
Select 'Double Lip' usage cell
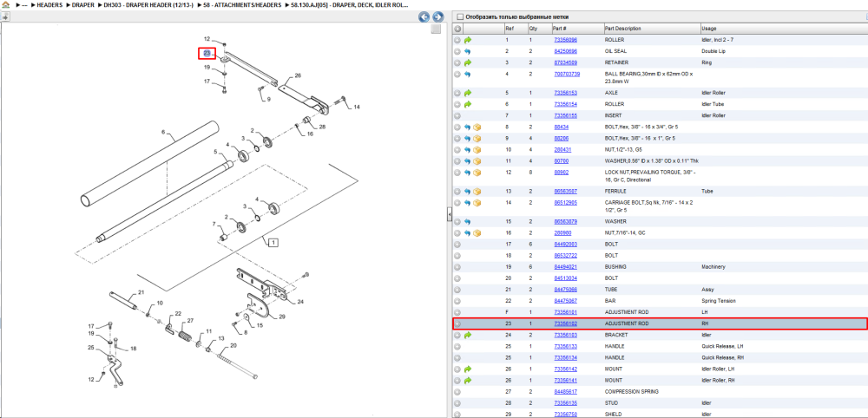(x=712, y=51)
